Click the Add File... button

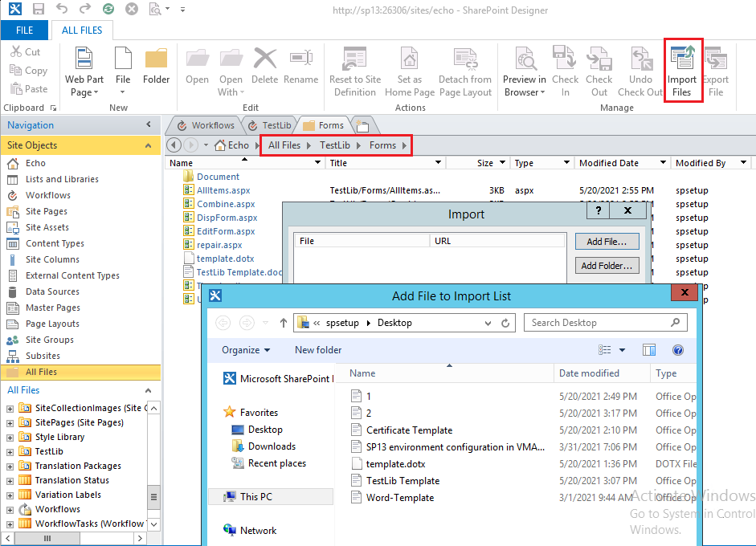(607, 242)
